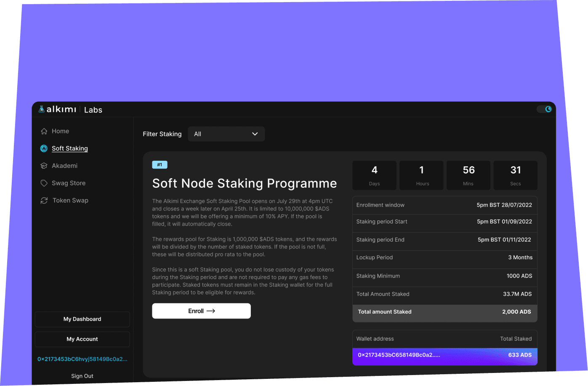Click the Alkimi flask logo icon

click(42, 109)
